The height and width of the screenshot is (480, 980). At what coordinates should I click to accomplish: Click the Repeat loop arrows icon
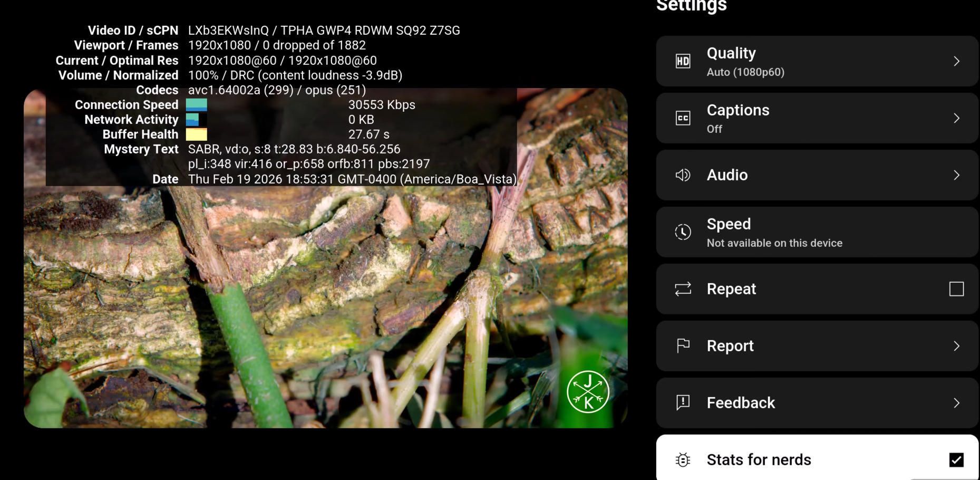pos(683,289)
